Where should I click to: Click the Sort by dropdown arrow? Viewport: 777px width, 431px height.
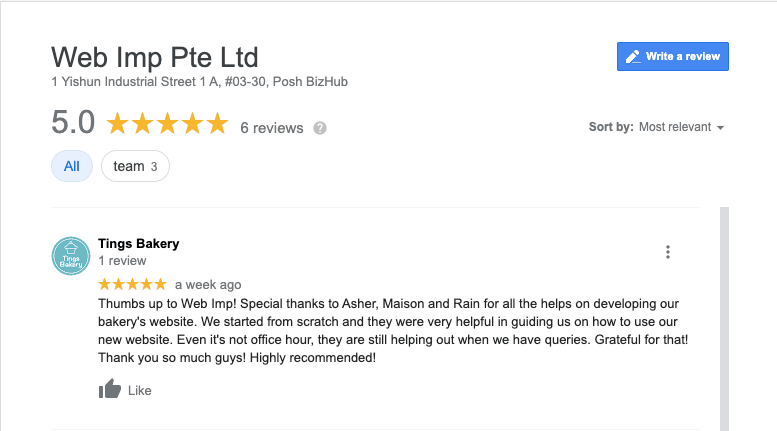click(721, 128)
